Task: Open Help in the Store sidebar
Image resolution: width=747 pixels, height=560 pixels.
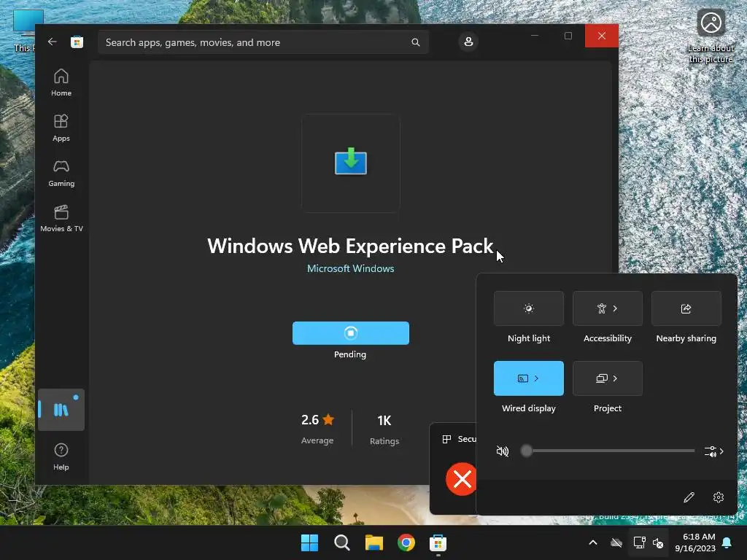Action: point(61,456)
